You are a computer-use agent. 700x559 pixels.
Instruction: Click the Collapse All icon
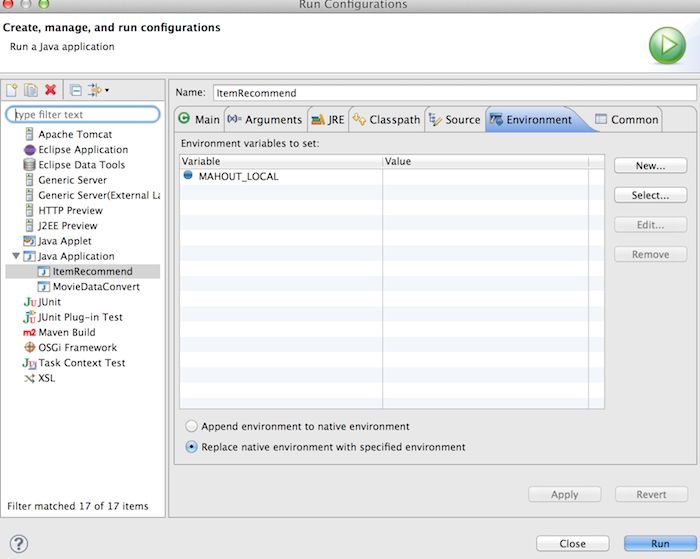pos(76,90)
